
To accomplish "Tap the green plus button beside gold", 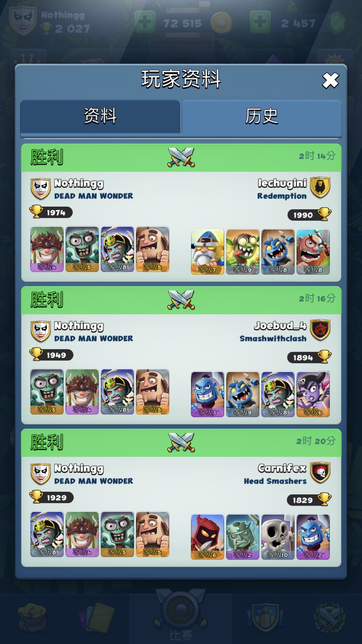I will point(145,23).
